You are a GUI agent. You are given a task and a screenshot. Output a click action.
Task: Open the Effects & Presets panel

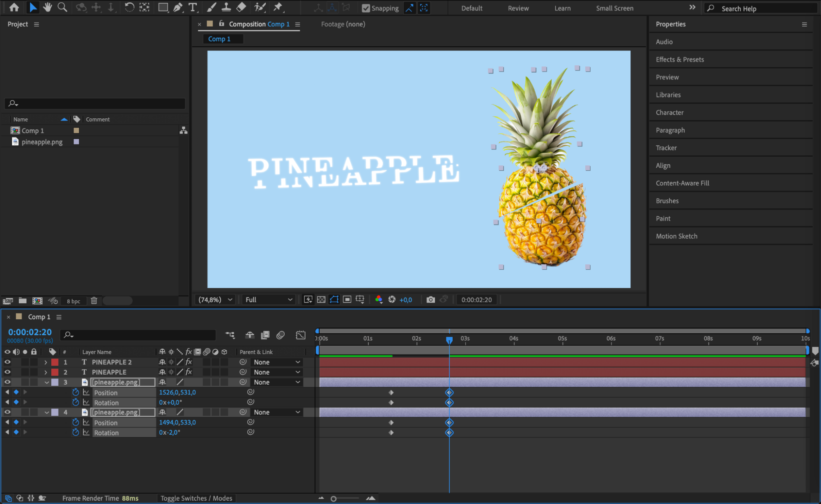tap(680, 60)
